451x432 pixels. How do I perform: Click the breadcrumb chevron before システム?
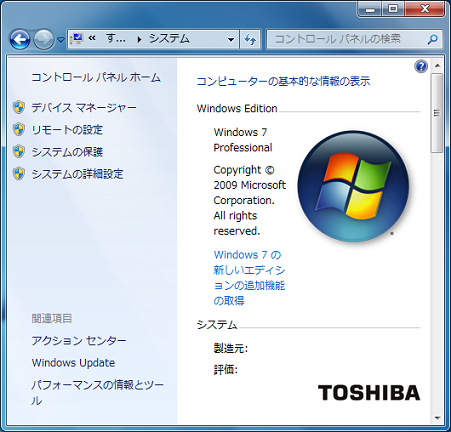tap(139, 40)
